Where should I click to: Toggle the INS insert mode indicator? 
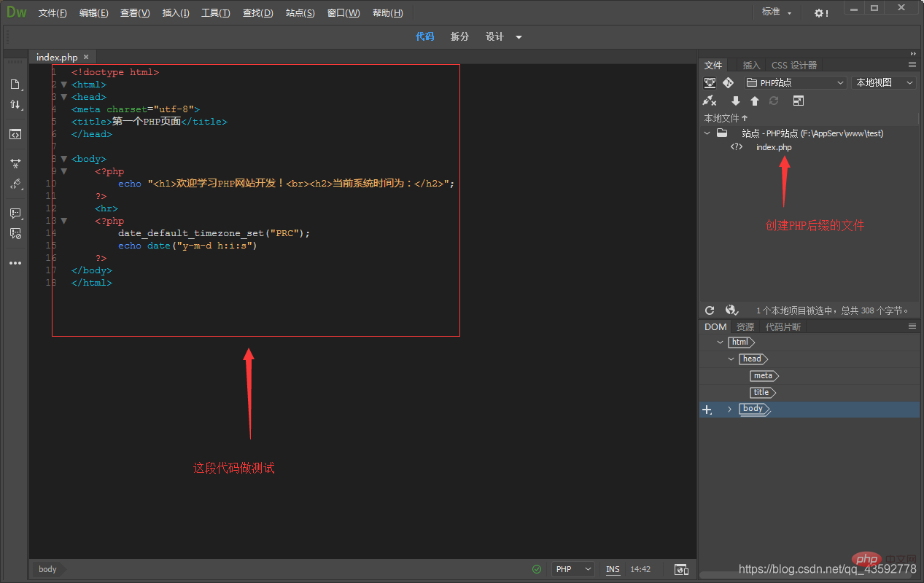[613, 569]
